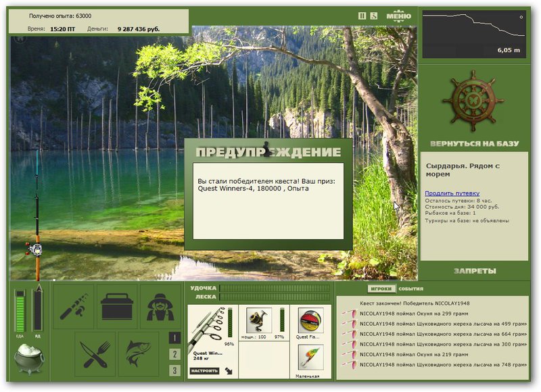Open the fish catch icon
The image size is (541, 392).
139,354
